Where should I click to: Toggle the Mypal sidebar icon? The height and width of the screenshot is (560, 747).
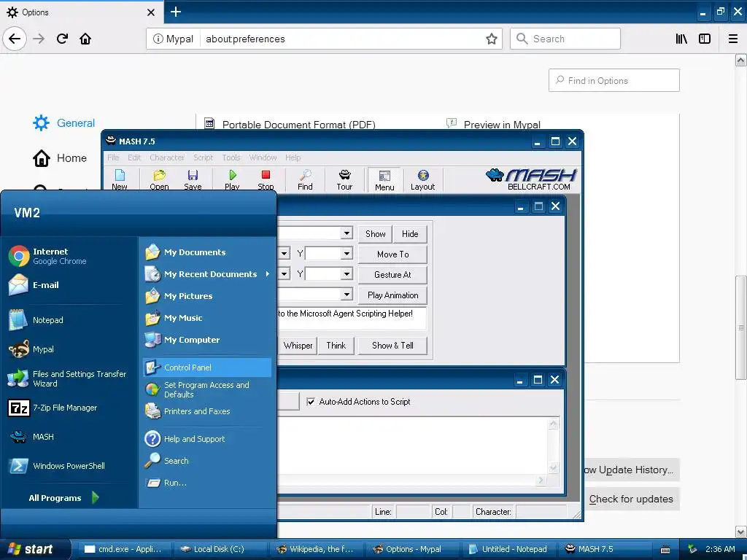(704, 39)
